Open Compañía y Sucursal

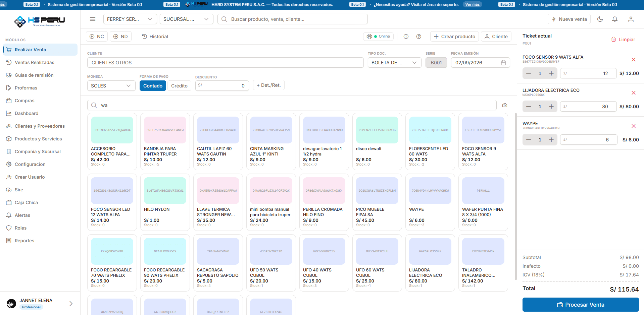click(x=40, y=151)
